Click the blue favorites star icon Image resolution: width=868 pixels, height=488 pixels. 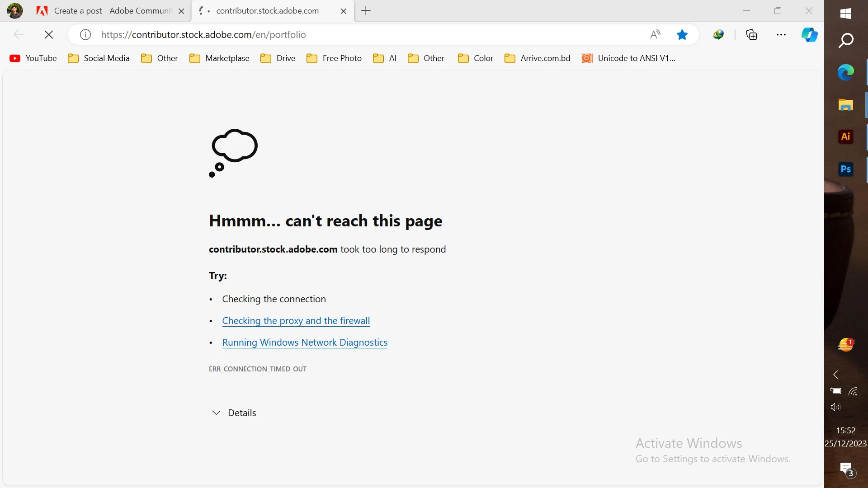pyautogui.click(x=682, y=35)
